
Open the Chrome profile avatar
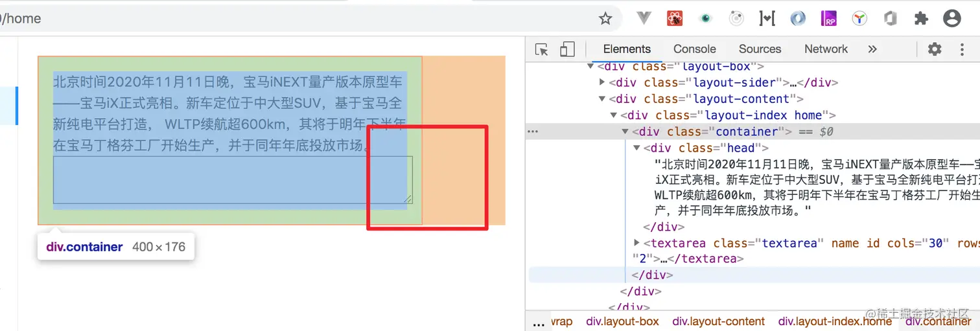pyautogui.click(x=952, y=19)
